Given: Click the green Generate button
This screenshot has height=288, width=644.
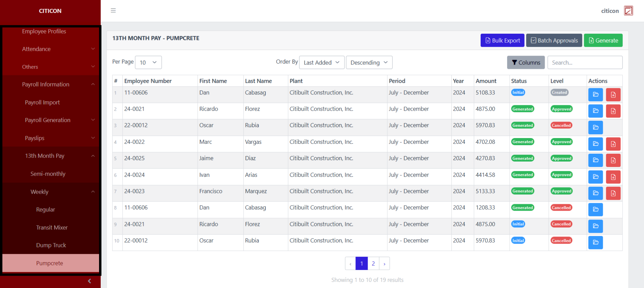Looking at the screenshot, I should click(x=603, y=40).
